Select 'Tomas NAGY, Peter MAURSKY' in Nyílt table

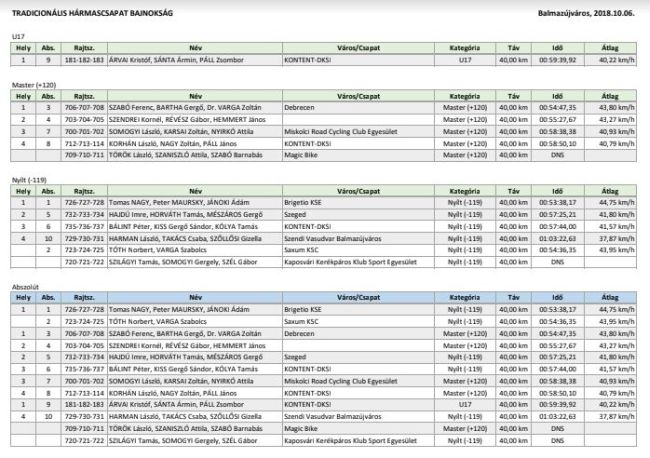click(156, 202)
